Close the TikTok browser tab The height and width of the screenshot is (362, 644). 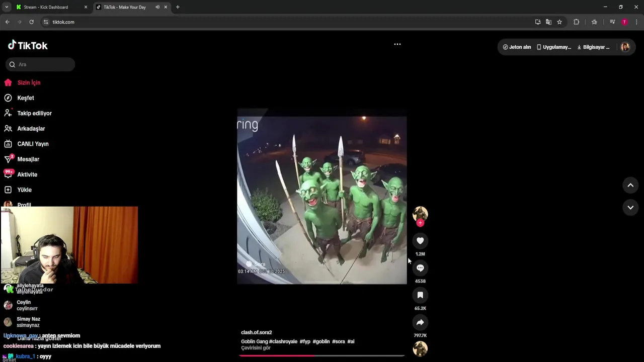(x=166, y=7)
